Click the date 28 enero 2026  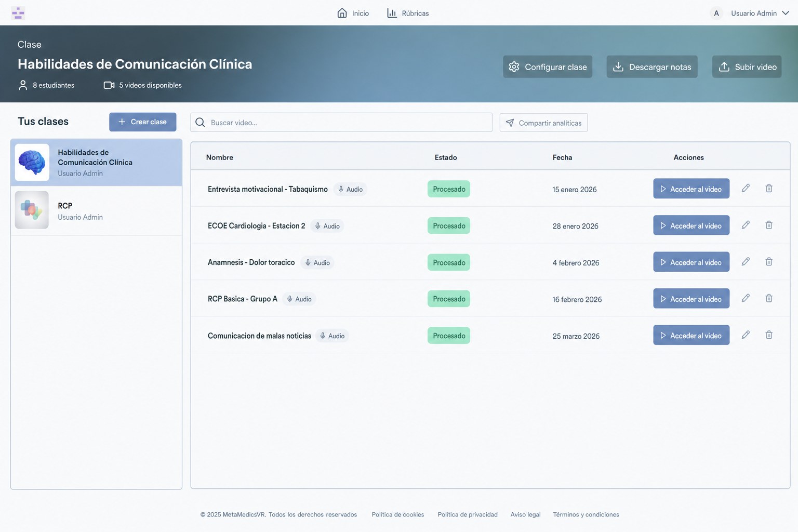coord(575,226)
